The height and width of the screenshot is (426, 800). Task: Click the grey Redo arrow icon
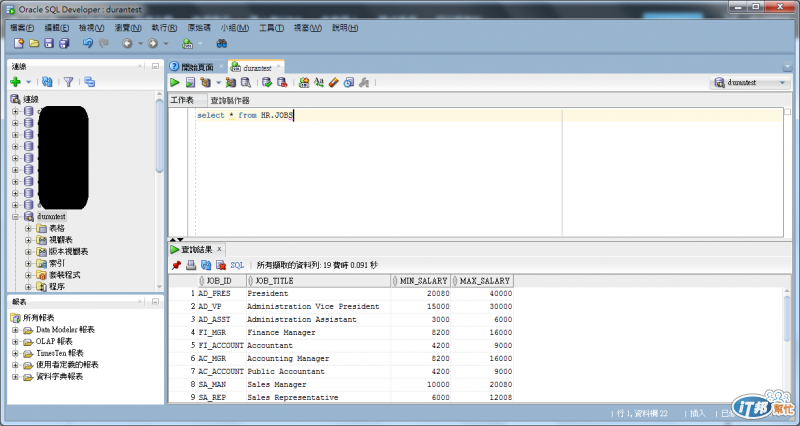104,43
